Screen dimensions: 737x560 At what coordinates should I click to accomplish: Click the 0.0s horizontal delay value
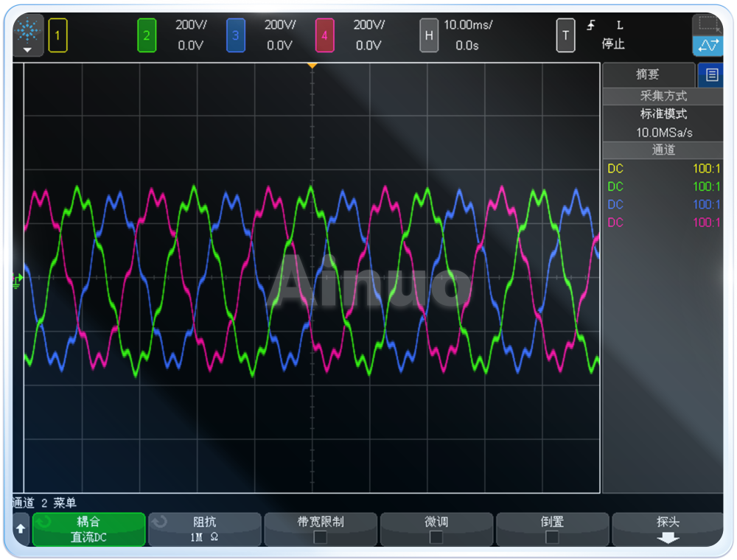point(467,46)
